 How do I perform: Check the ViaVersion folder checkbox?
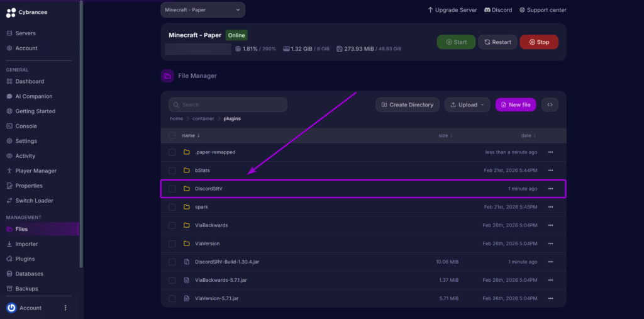coord(172,243)
